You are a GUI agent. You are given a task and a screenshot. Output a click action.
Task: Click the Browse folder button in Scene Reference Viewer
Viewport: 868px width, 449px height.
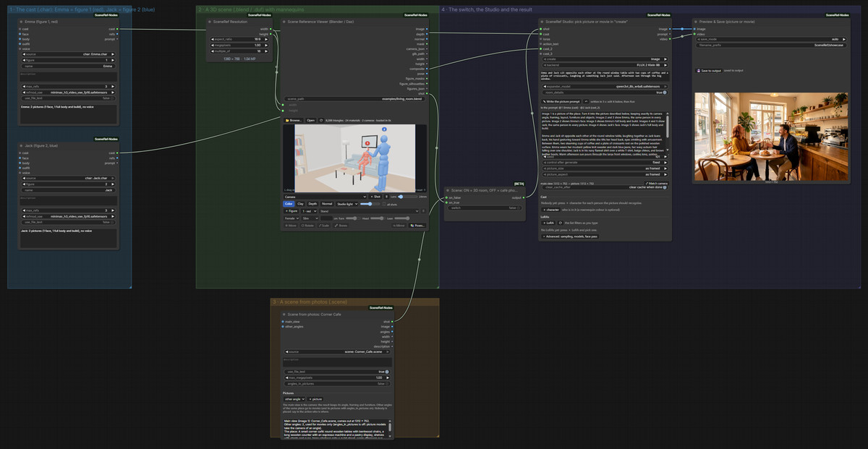(x=294, y=120)
